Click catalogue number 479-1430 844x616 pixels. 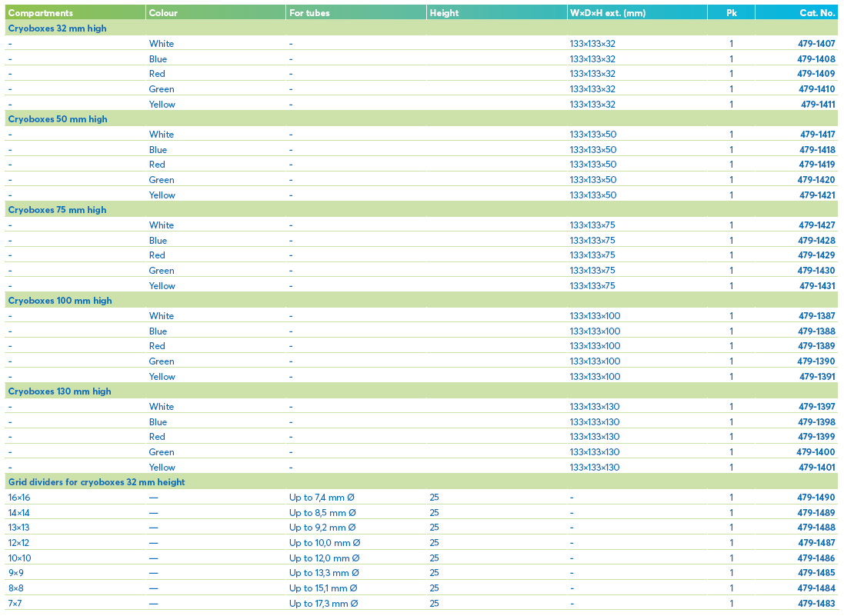pos(816,271)
